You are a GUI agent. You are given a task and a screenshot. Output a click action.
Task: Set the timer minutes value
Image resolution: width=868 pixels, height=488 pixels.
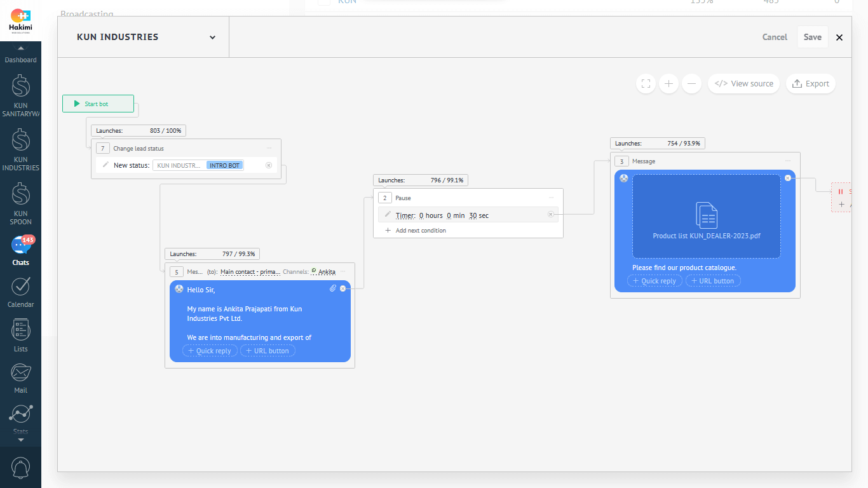click(x=449, y=216)
